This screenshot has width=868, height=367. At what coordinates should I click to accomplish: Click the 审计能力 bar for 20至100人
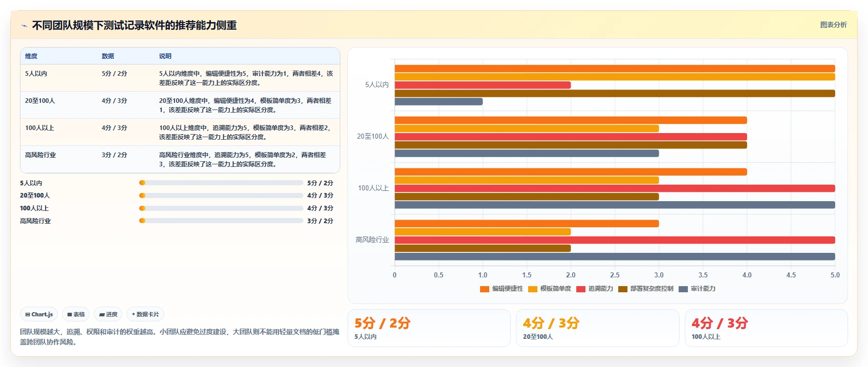point(527,154)
